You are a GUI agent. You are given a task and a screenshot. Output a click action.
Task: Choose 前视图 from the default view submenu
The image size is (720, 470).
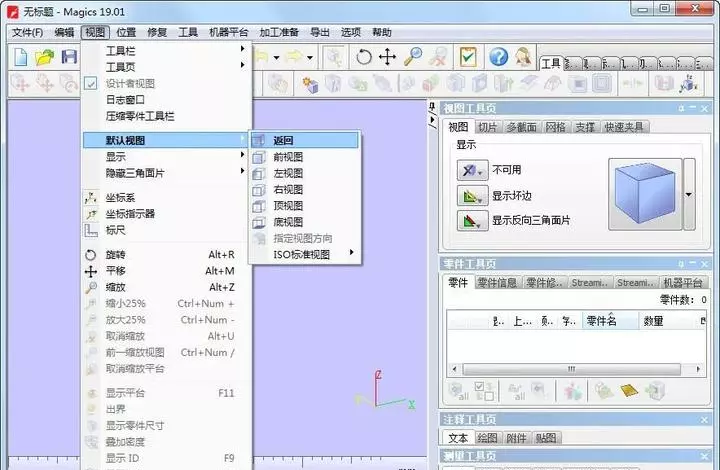coord(288,157)
